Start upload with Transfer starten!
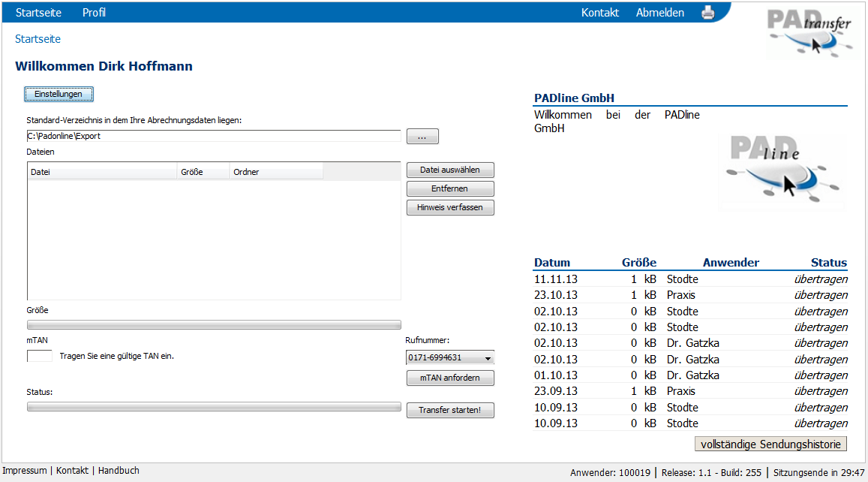Screen dimensions: 868x482 (x=450, y=411)
